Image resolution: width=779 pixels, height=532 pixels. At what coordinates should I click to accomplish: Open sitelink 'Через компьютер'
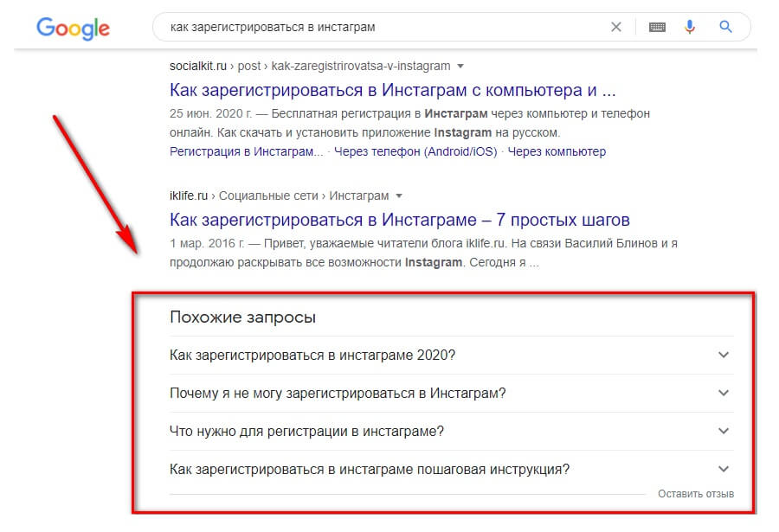click(557, 151)
